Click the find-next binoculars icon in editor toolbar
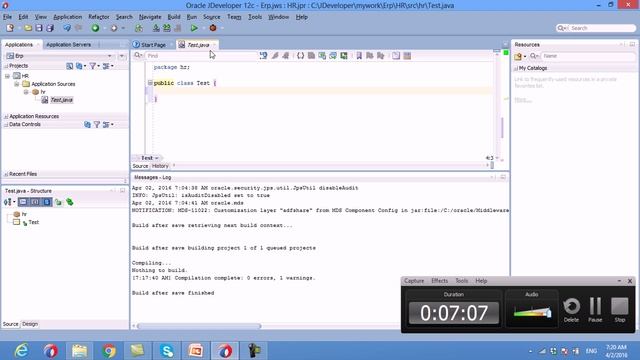This screenshot has height=360, width=640. pyautogui.click(x=263, y=56)
